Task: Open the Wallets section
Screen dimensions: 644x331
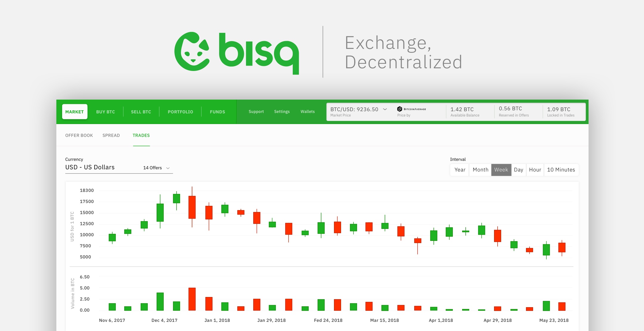Action: (x=308, y=111)
